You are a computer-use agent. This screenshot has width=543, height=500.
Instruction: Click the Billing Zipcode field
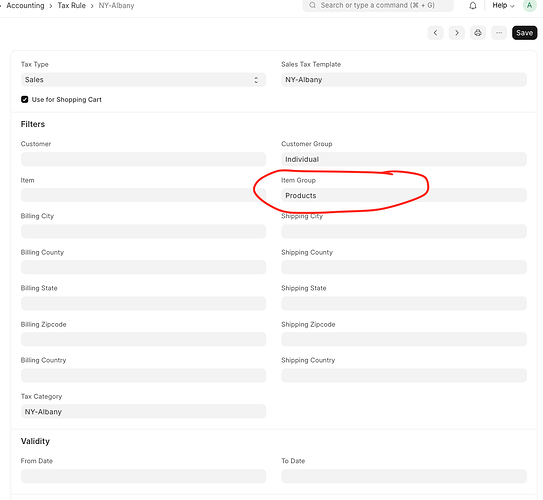pos(143,339)
